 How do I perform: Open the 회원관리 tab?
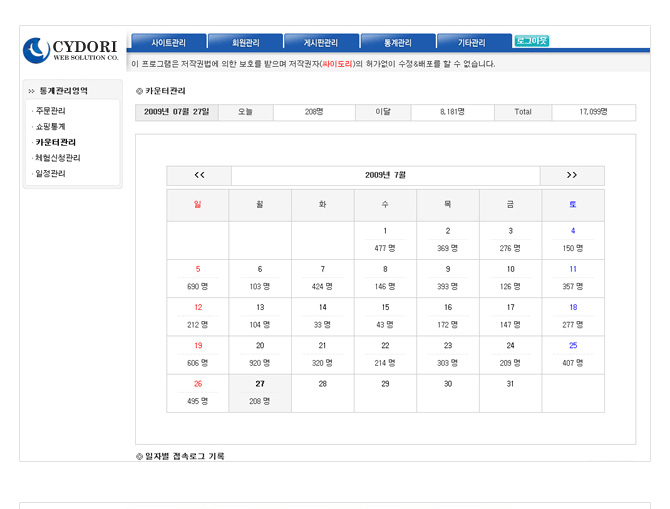[246, 43]
